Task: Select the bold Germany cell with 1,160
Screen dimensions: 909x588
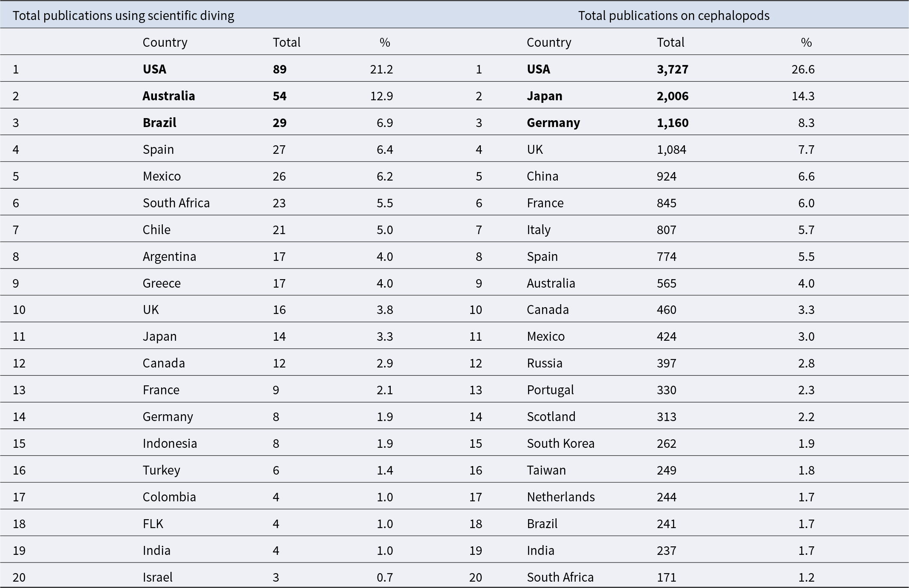Action: tap(553, 123)
